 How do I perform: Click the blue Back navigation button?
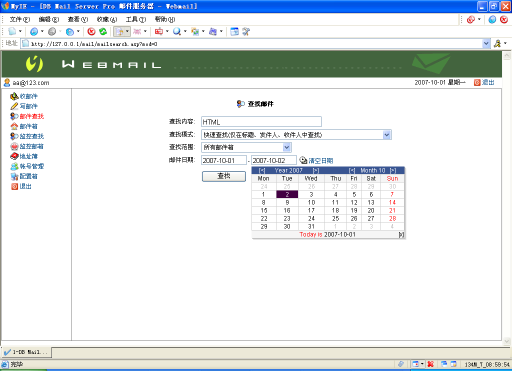pyautogui.click(x=34, y=31)
